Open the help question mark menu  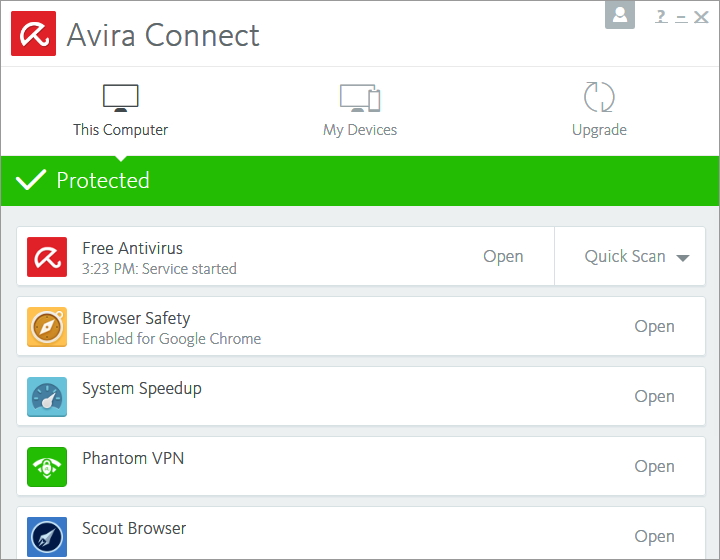click(x=661, y=16)
